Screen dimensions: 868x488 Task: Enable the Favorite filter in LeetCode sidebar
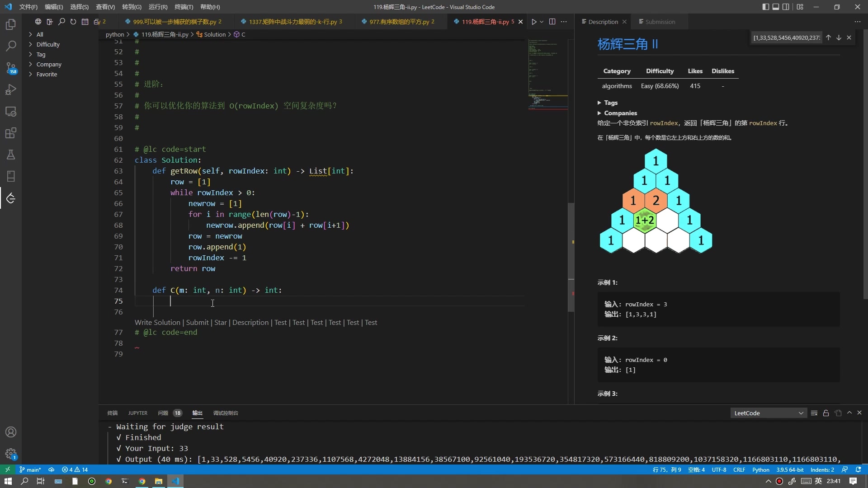pyautogui.click(x=47, y=74)
